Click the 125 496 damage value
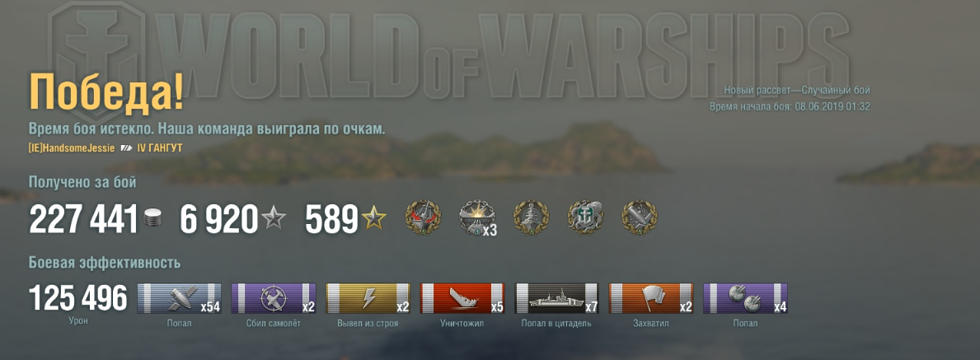 click(x=78, y=298)
